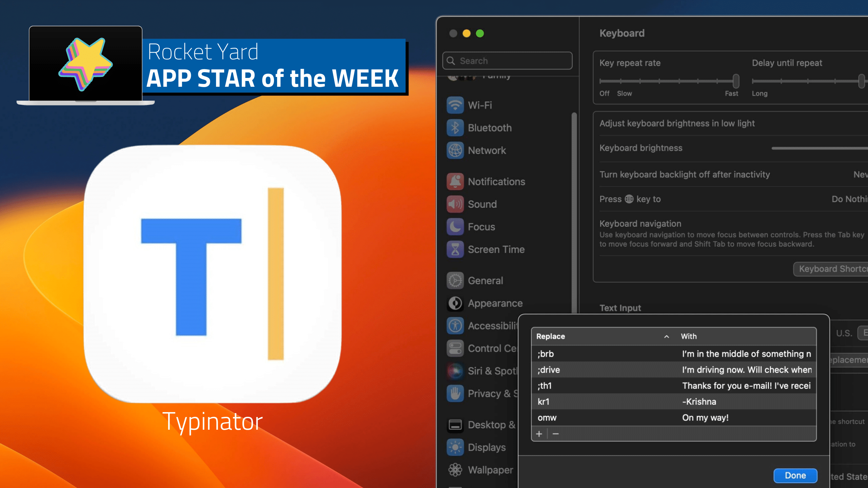Click the Wallpaper icon in sidebar
The height and width of the screenshot is (488, 868).
455,469
